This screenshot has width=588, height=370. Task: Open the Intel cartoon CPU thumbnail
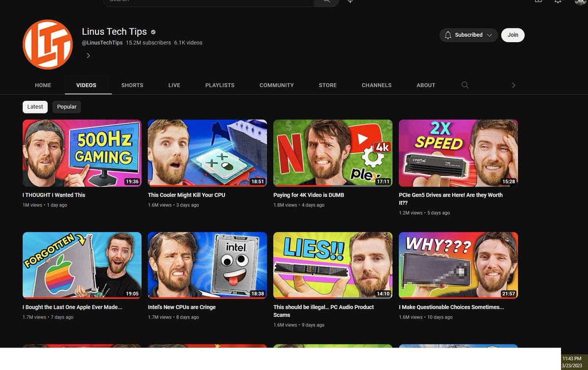(207, 265)
